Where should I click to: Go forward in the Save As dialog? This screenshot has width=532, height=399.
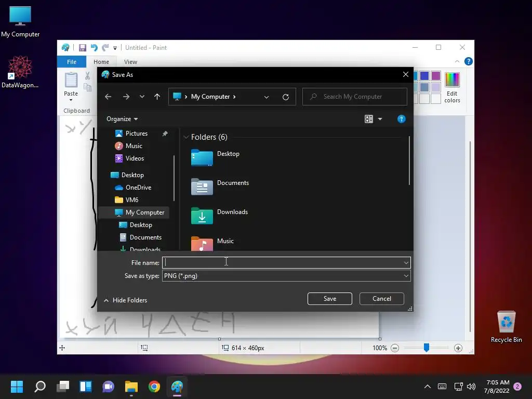[x=126, y=97]
